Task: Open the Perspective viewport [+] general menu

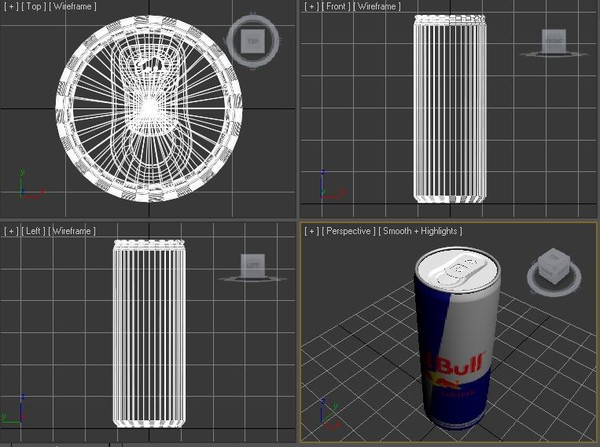Action: (312, 231)
